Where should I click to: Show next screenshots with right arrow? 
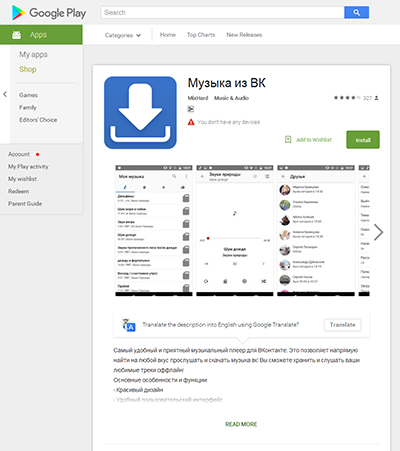pyautogui.click(x=378, y=232)
